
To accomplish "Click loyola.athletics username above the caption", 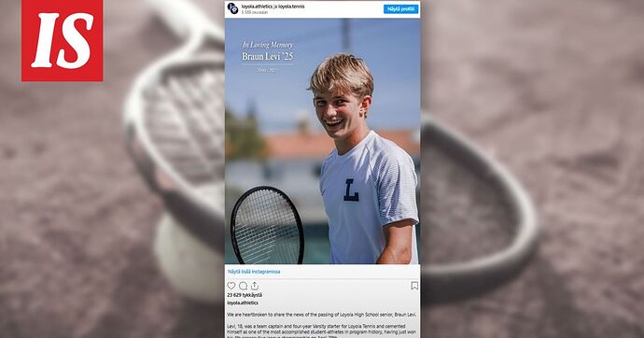I will [243, 303].
